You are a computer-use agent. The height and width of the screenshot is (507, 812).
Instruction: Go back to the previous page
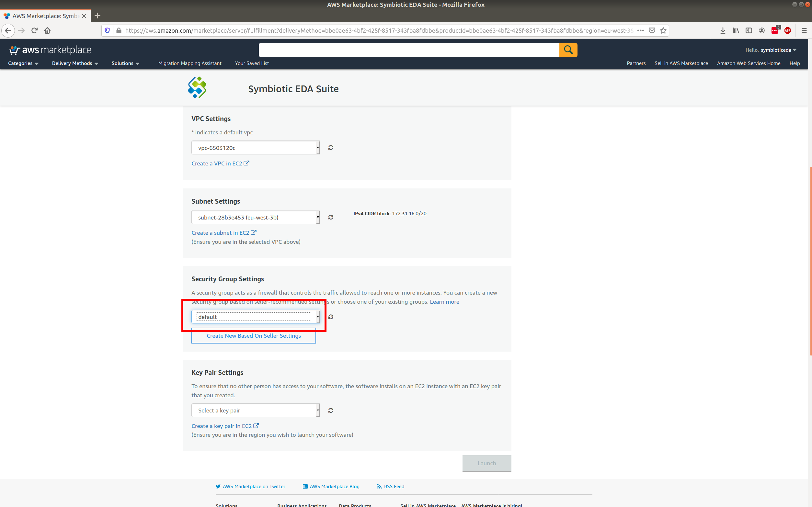coord(8,30)
